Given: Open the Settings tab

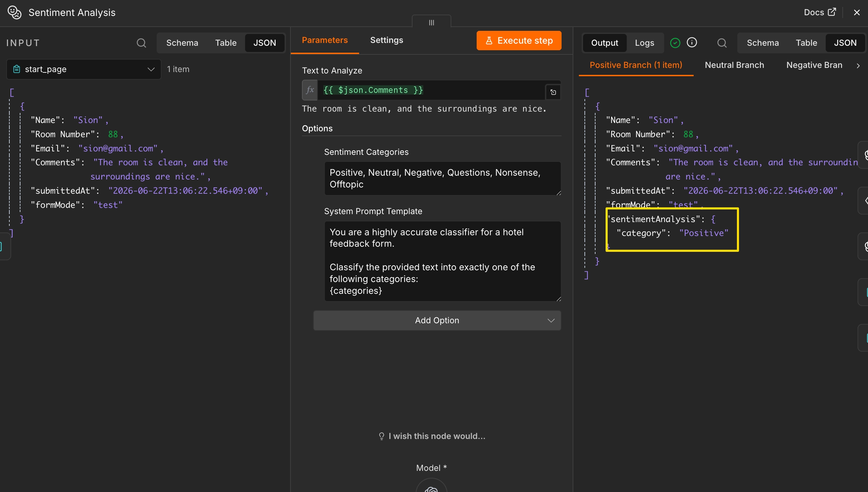Looking at the screenshot, I should (x=387, y=40).
